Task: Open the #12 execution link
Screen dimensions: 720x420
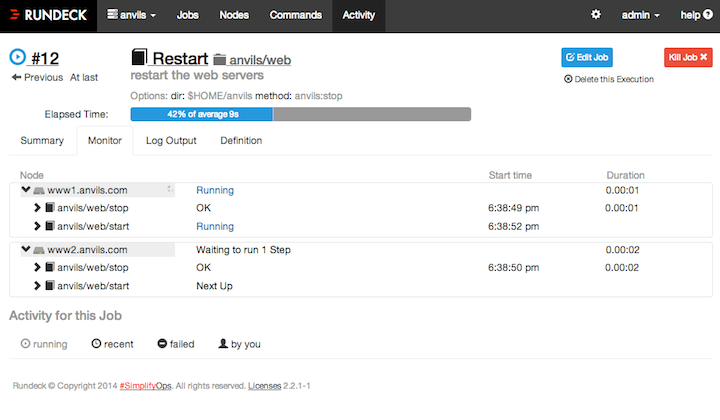Action: coord(45,58)
